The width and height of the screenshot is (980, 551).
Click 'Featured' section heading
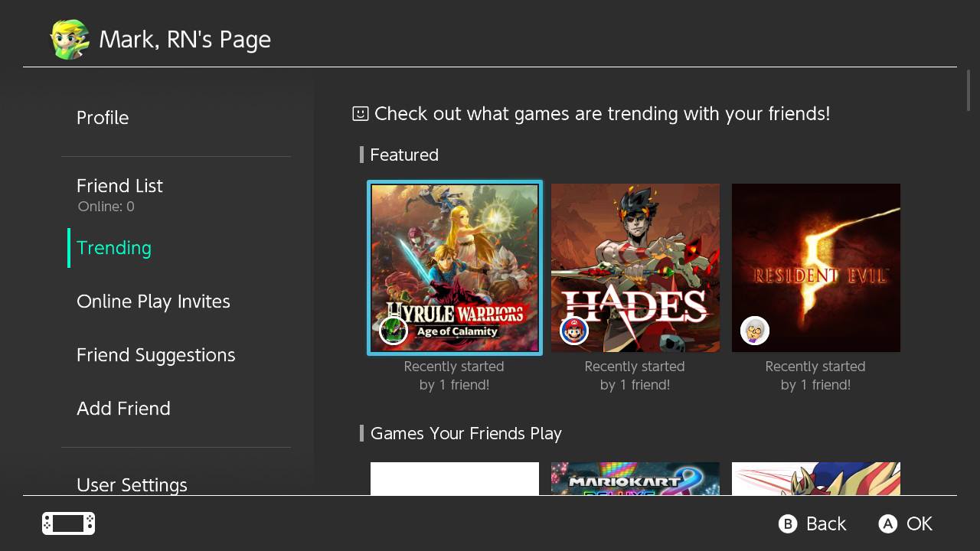click(404, 155)
